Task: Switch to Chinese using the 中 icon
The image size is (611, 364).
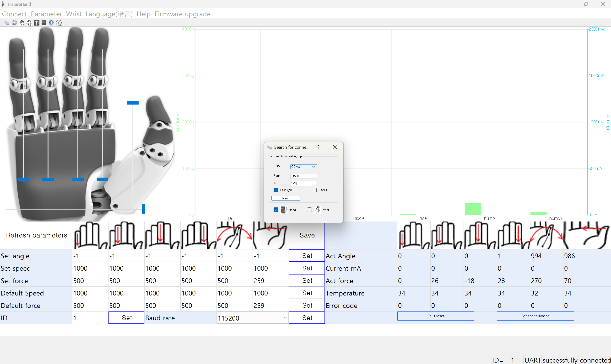Action: point(37,23)
